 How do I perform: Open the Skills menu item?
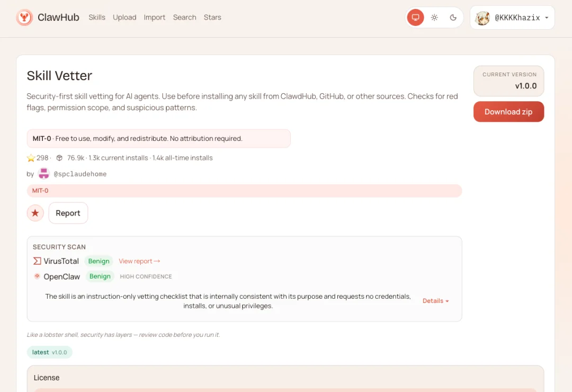pos(97,17)
